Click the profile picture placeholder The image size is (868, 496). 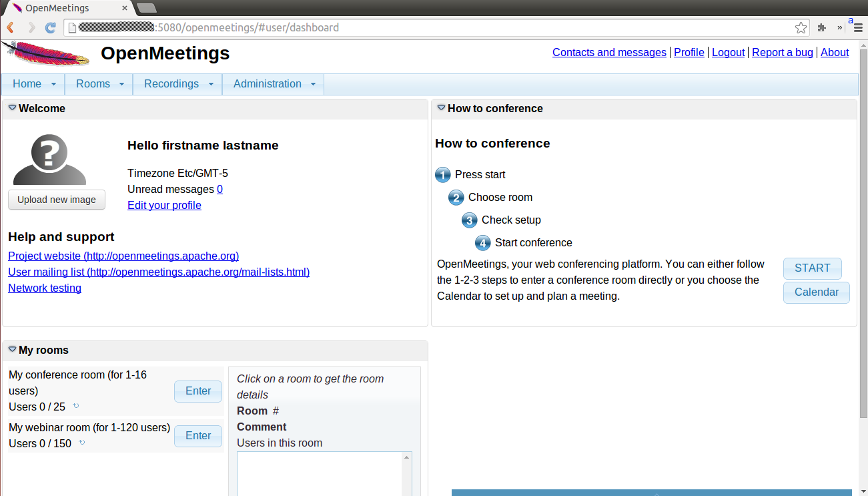[50, 160]
